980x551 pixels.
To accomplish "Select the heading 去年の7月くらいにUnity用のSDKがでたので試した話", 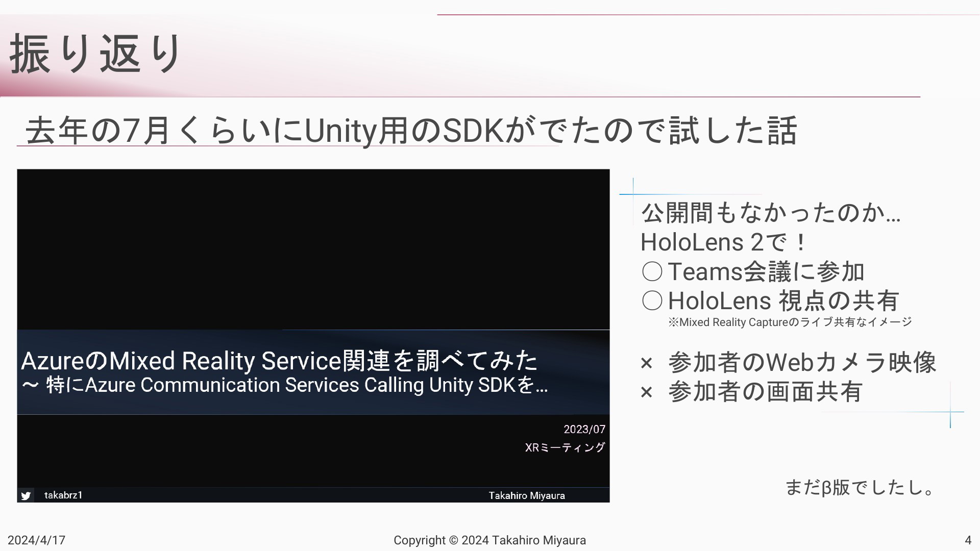I will coord(411,131).
